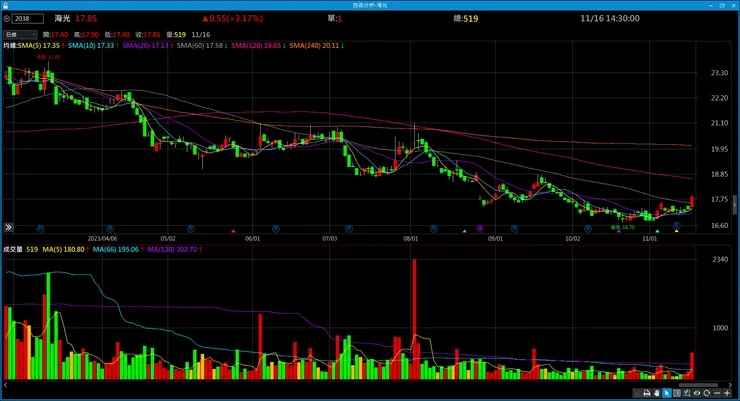Open the 日線 period dropdown

click(20, 34)
